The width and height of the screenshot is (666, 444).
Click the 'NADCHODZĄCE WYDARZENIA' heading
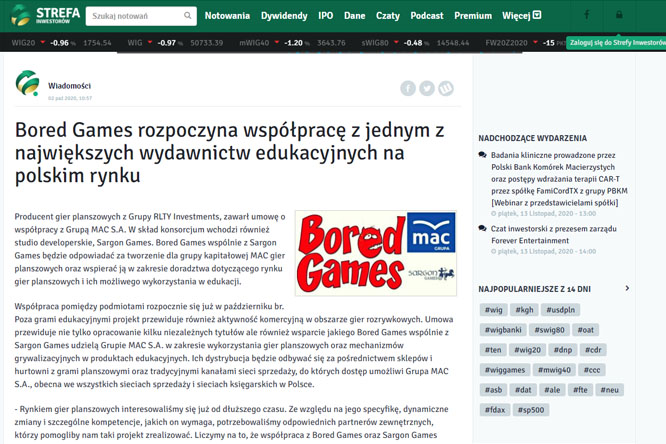click(532, 138)
